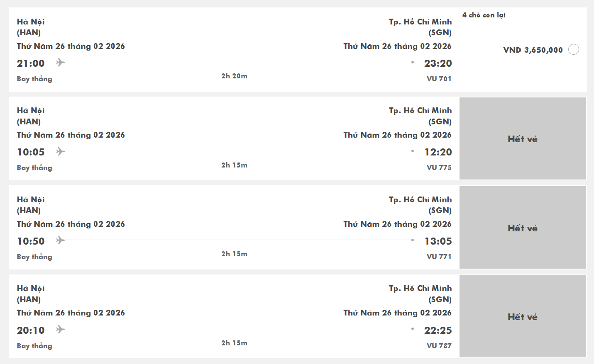The width and height of the screenshot is (594, 364).
Task: Click the airplane icon beside 10:50 departure
Action: (61, 240)
